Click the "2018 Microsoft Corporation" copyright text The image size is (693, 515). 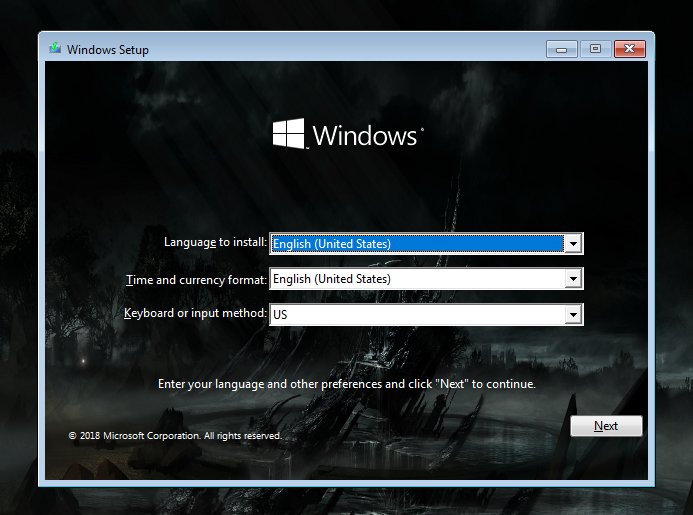click(x=175, y=436)
